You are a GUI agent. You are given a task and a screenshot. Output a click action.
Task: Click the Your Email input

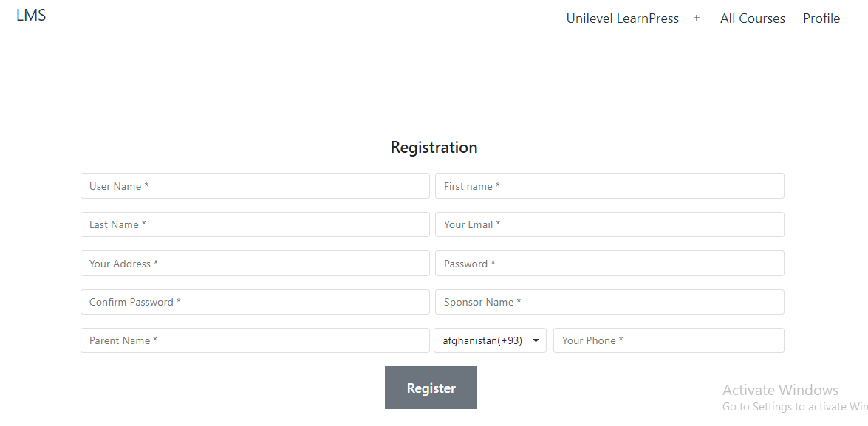(609, 224)
